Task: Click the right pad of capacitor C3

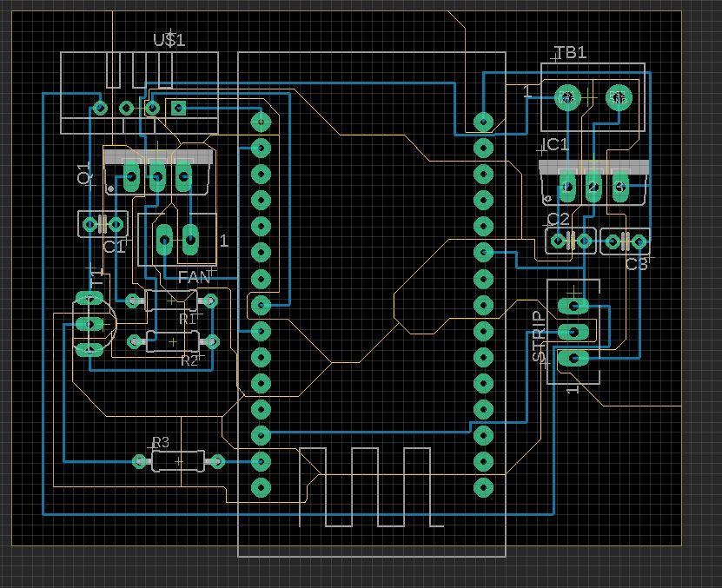Action: pos(639,241)
